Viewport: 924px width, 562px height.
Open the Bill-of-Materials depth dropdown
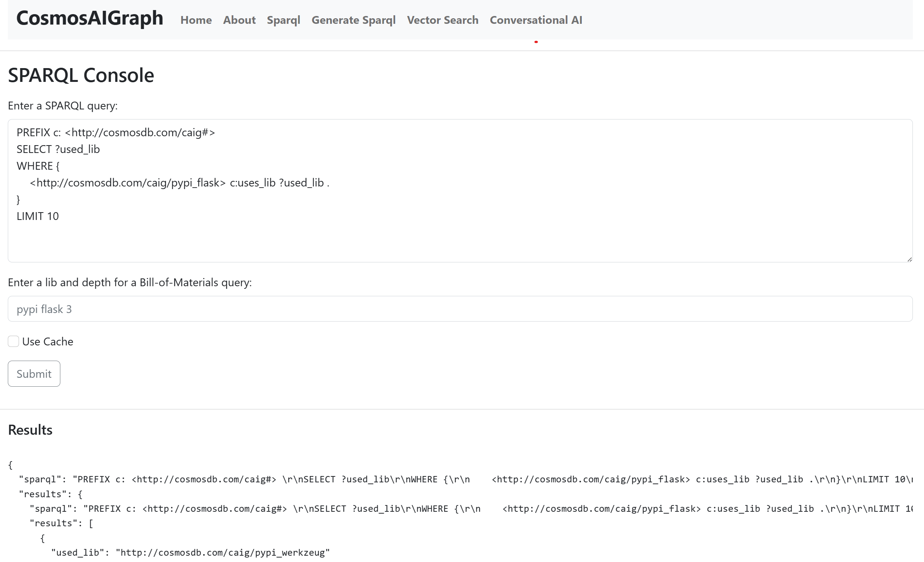(460, 309)
